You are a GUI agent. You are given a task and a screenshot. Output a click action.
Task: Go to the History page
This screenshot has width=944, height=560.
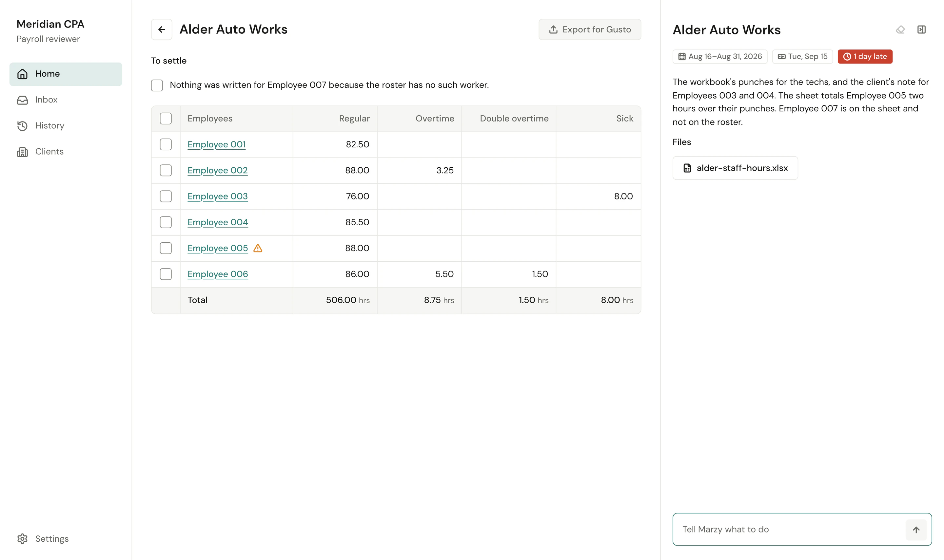(66, 126)
